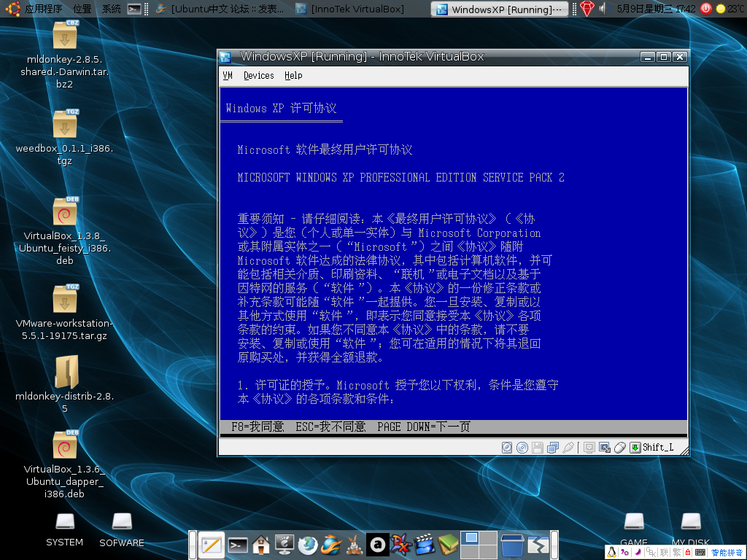747x560 pixels.
Task: Click the host key green arrow indicator
Action: click(635, 448)
